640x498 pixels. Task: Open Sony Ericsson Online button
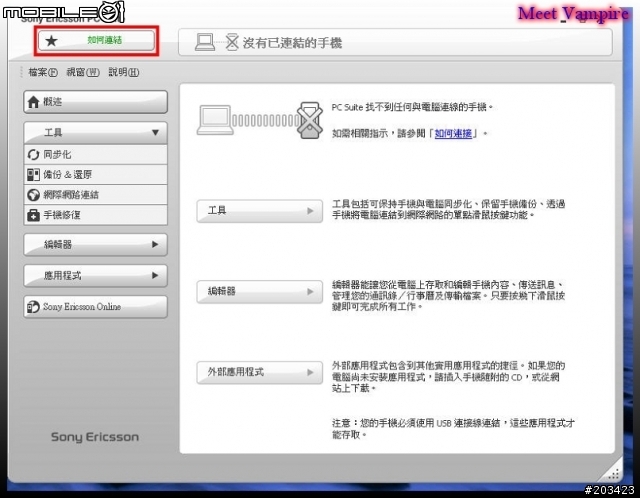[96, 307]
